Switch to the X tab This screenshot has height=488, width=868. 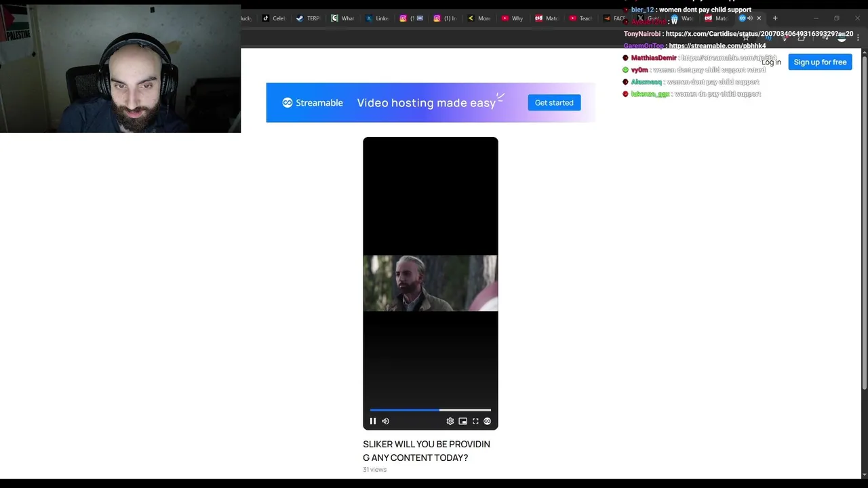click(x=649, y=18)
